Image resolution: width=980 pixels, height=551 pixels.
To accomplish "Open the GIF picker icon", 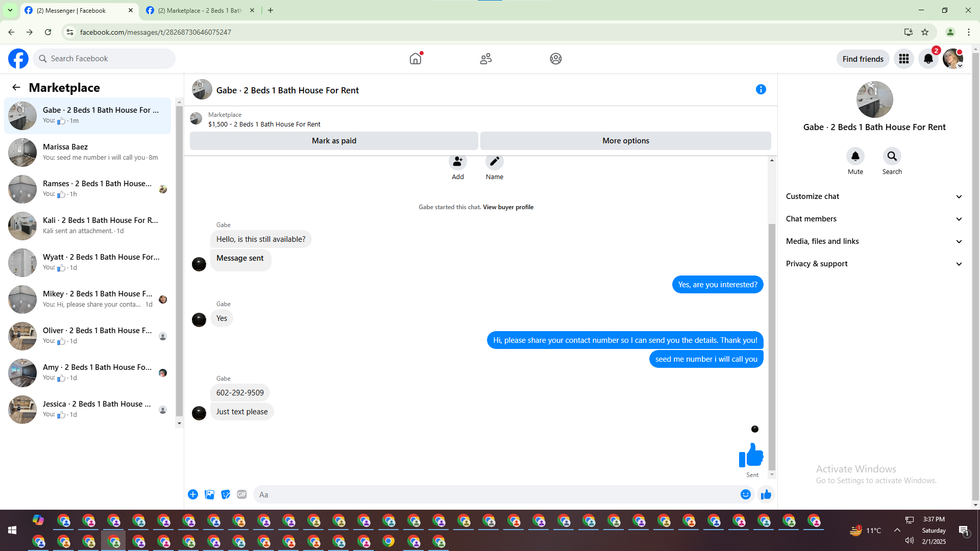I will tap(242, 494).
